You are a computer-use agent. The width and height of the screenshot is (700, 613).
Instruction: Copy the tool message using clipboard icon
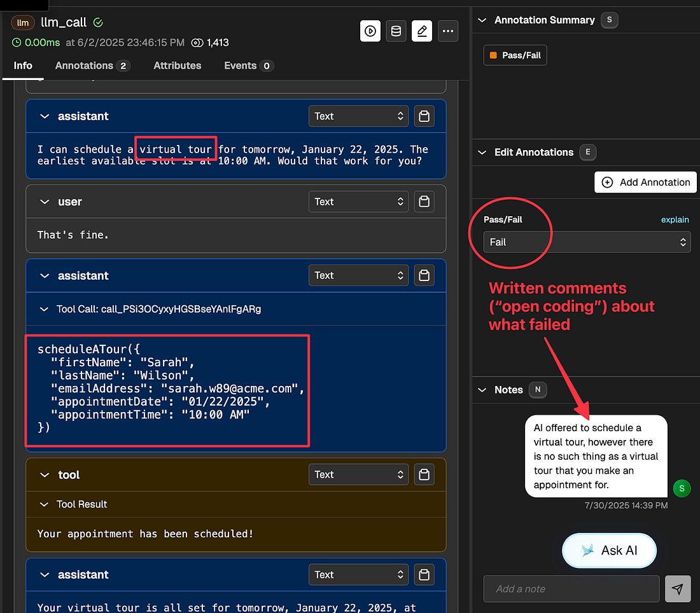tap(424, 474)
